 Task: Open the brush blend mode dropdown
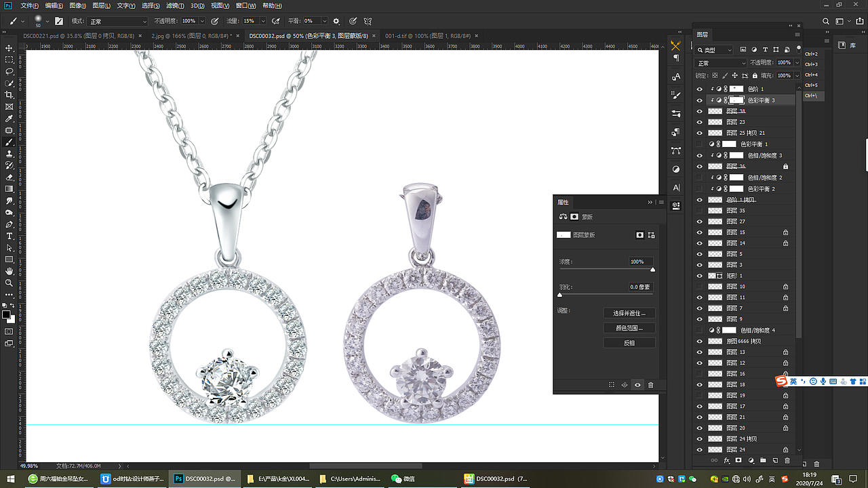pyautogui.click(x=118, y=21)
